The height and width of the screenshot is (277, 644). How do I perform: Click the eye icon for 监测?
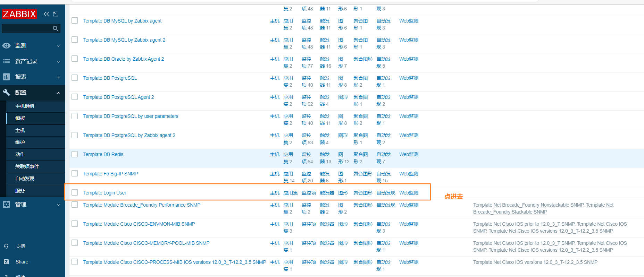tap(6, 45)
